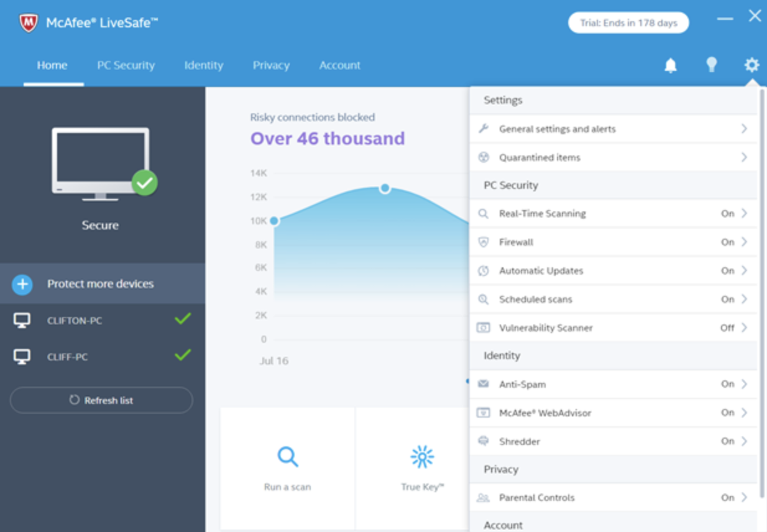Click the Firewall shield icon

(484, 242)
